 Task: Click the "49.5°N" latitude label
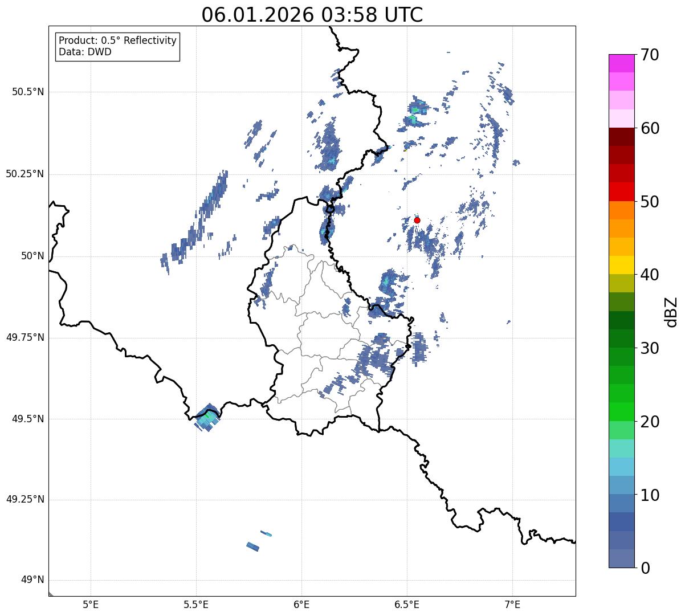pyautogui.click(x=28, y=419)
